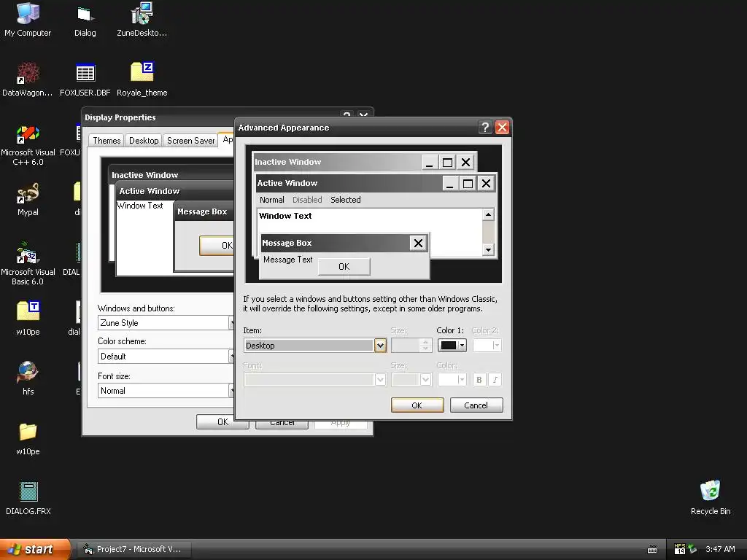Click the preview scrollbar up arrow
The height and width of the screenshot is (560, 747).
[x=488, y=215]
